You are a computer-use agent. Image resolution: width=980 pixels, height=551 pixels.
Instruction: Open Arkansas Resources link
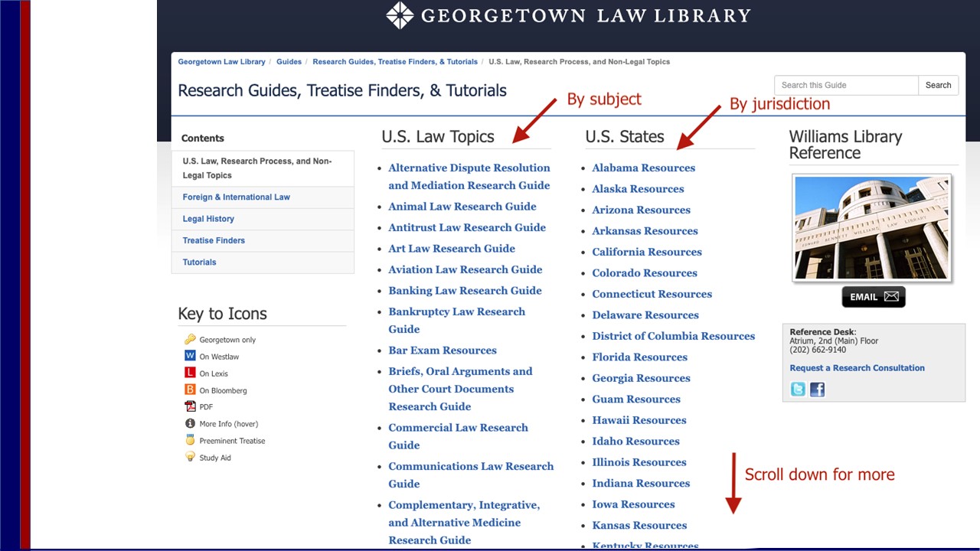click(x=645, y=231)
